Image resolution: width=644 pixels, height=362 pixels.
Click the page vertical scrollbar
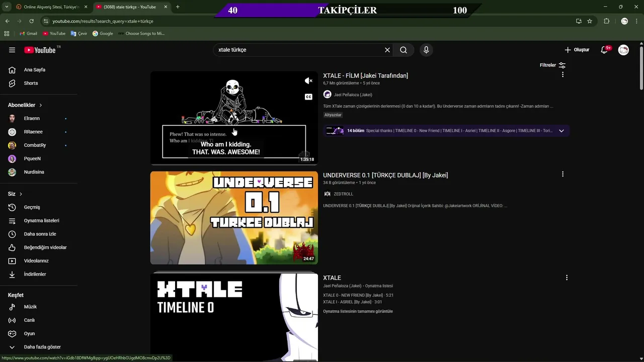(641, 68)
